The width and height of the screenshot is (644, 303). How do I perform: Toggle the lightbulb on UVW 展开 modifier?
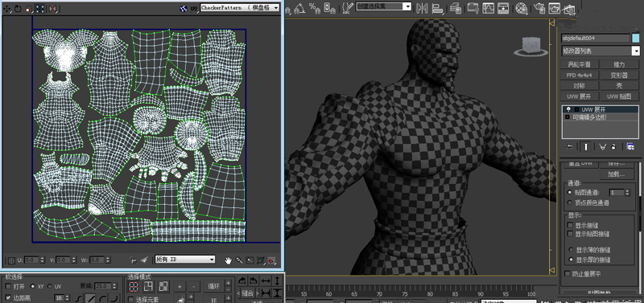(568, 109)
